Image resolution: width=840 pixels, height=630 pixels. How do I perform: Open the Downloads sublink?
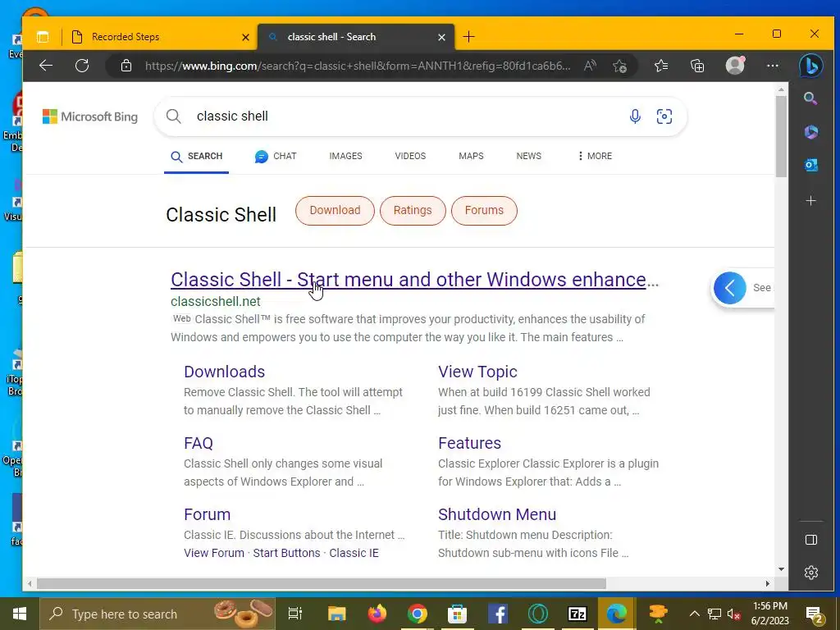pyautogui.click(x=225, y=372)
